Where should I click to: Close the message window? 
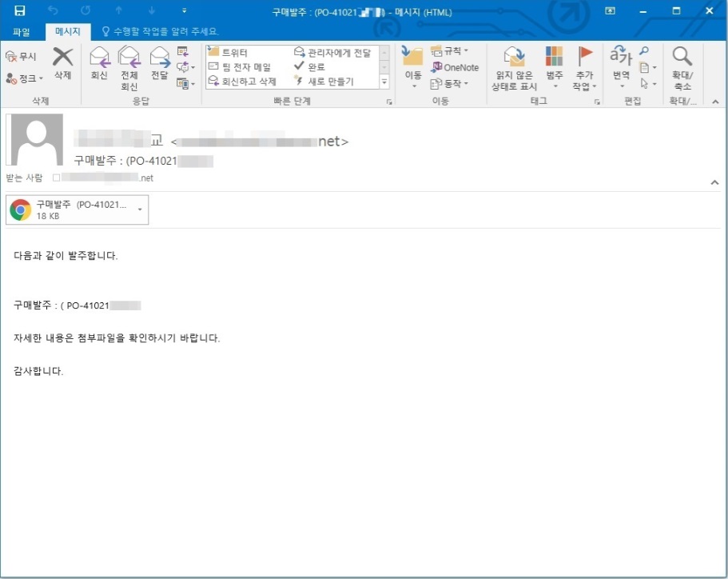coord(710,10)
